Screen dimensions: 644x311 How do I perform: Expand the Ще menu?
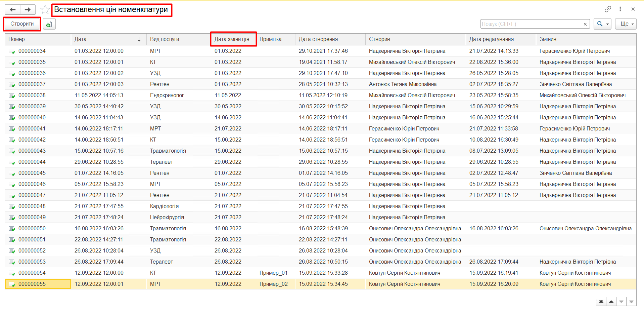(x=626, y=24)
